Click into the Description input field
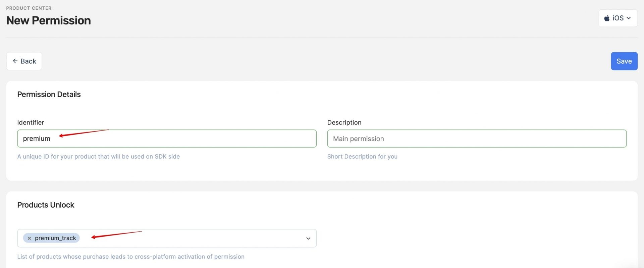 (477, 139)
